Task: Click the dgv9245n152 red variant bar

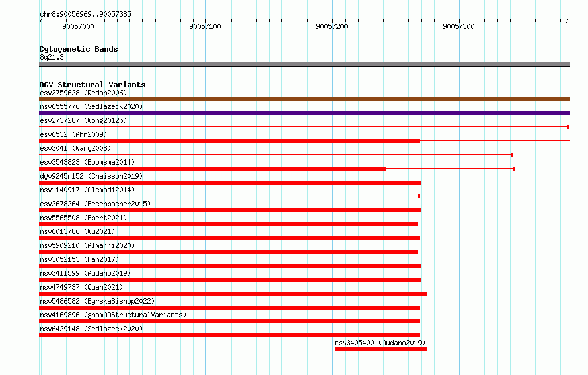Action: (230, 183)
